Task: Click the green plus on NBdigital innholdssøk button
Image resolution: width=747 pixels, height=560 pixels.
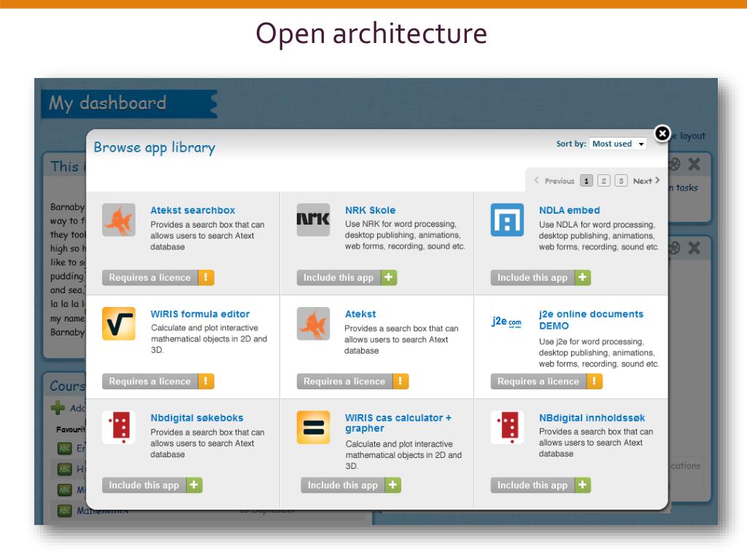Action: pyautogui.click(x=583, y=485)
